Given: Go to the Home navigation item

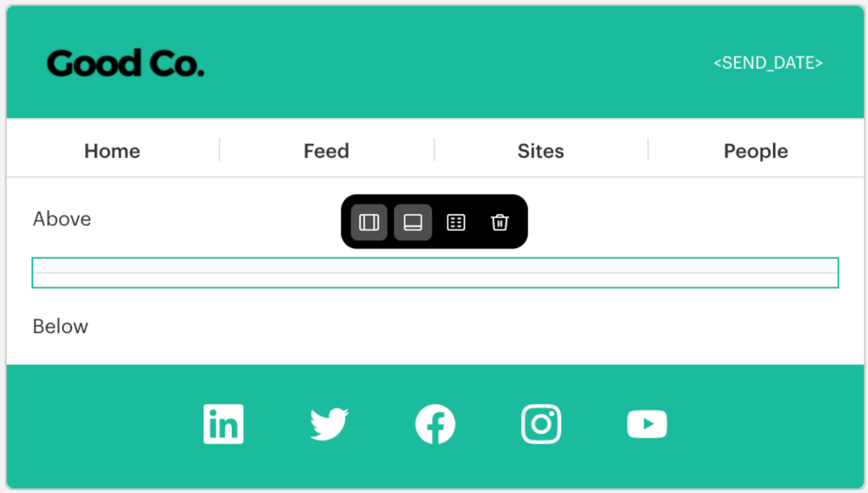Looking at the screenshot, I should [x=112, y=151].
